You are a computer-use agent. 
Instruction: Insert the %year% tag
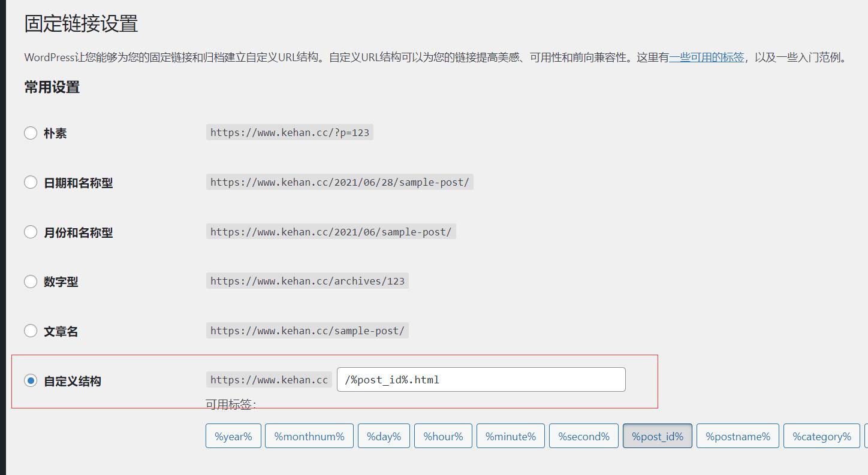233,436
